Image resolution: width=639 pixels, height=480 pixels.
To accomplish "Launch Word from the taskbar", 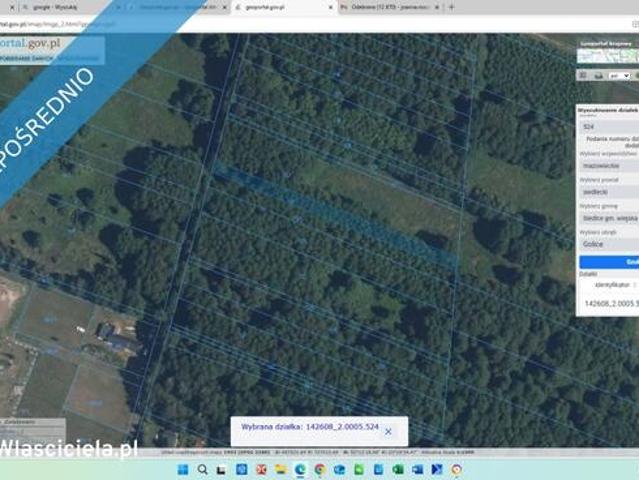I will click(x=417, y=469).
